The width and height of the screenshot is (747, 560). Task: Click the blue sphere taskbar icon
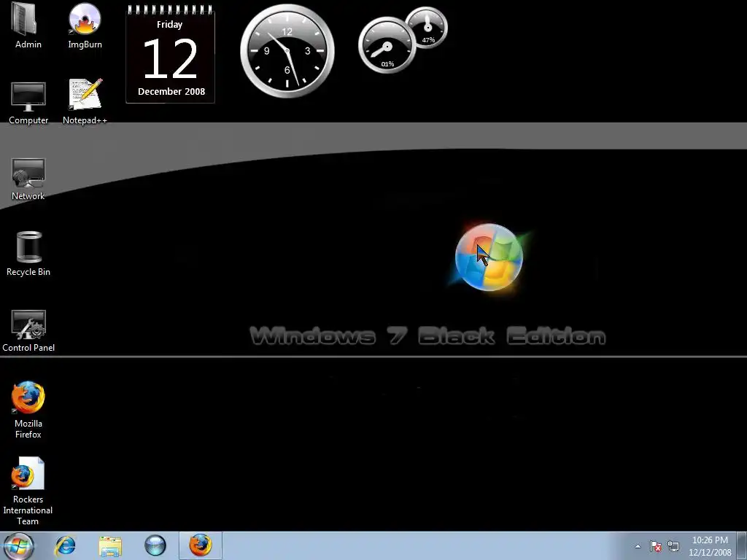click(x=155, y=545)
